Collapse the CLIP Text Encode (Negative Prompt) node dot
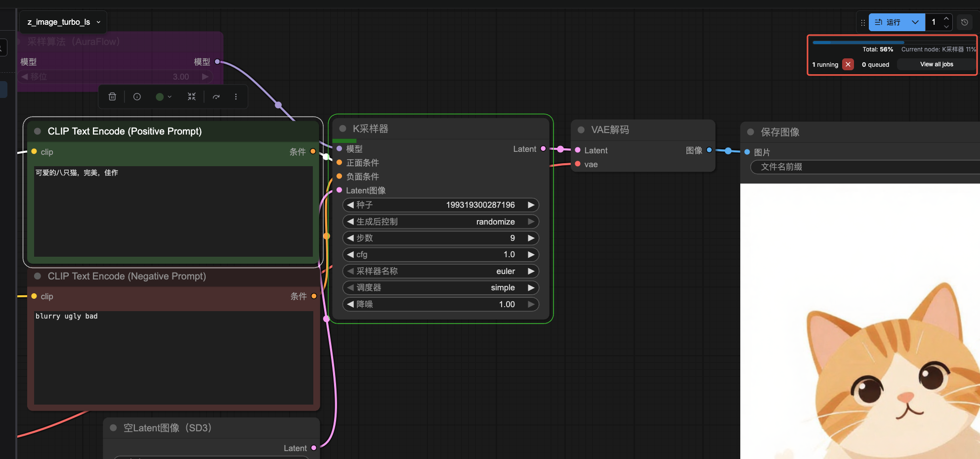 [x=37, y=276]
